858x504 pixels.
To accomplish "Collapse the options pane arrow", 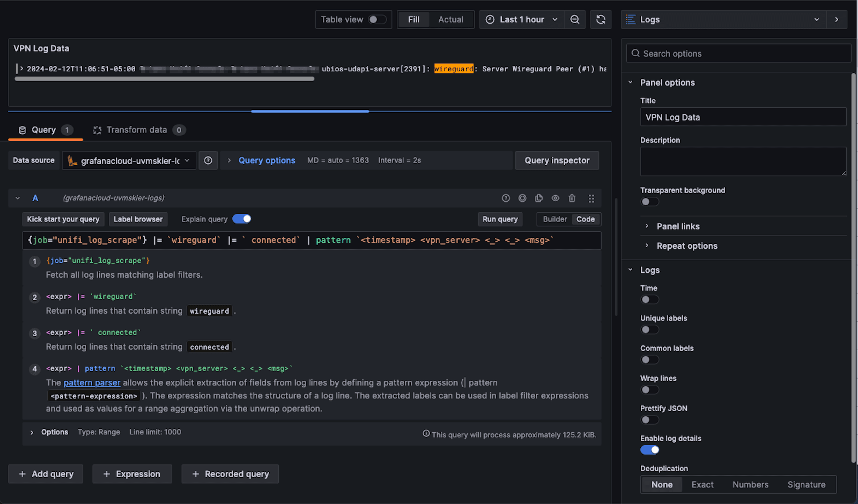I will (x=837, y=19).
